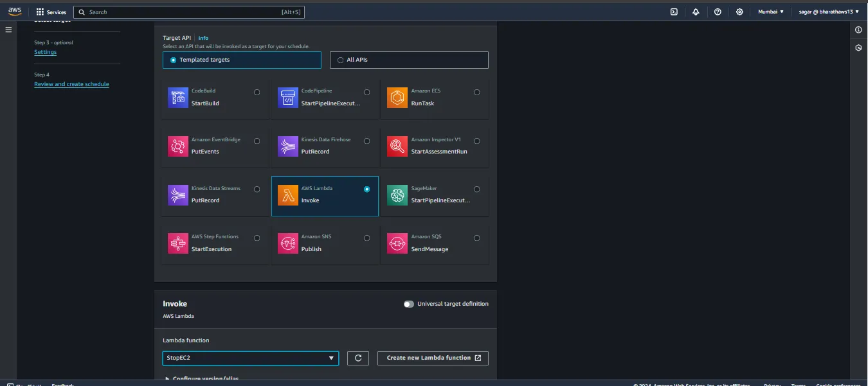
Task: Select Amazon ECS RunTask radio button
Action: [x=476, y=92]
